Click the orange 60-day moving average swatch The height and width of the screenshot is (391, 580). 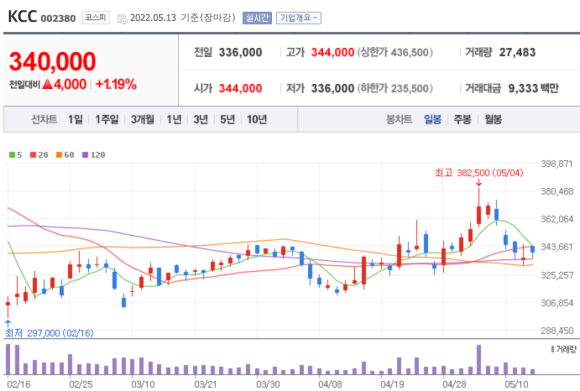pyautogui.click(x=59, y=155)
